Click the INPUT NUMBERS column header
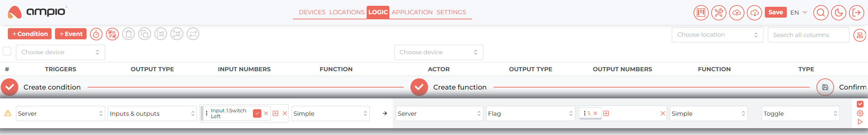 click(244, 69)
